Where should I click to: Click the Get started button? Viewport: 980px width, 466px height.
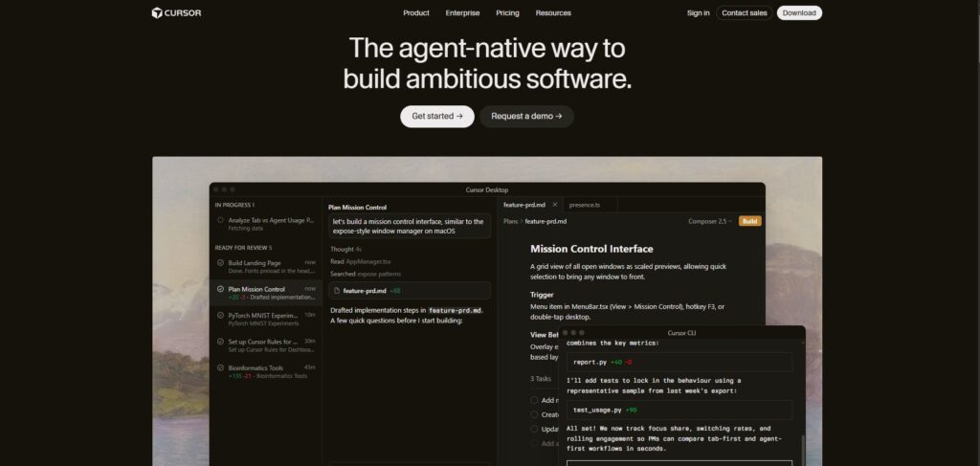pyautogui.click(x=437, y=116)
